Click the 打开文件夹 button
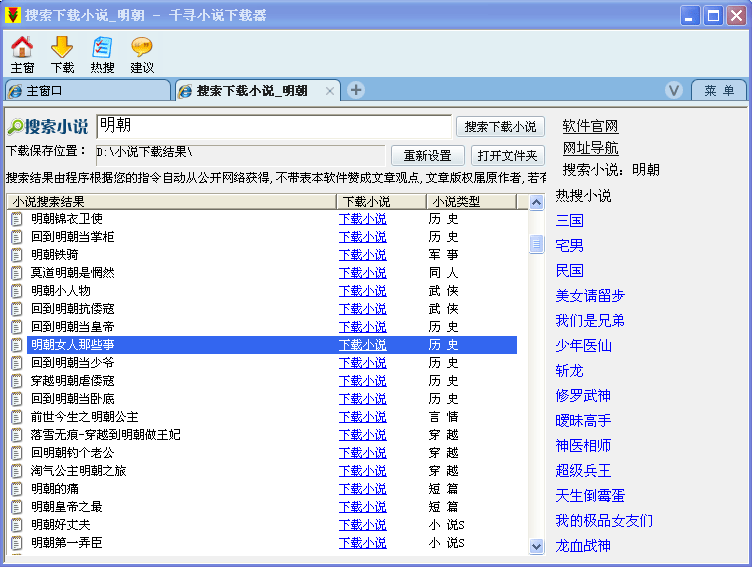 click(x=508, y=156)
